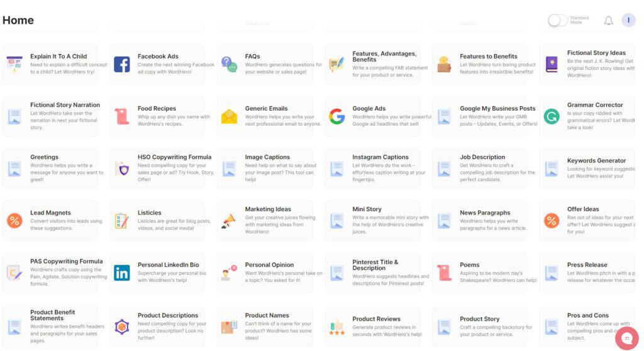Click the Listicles checklist icon
The image size is (644, 351).
pyautogui.click(x=121, y=221)
